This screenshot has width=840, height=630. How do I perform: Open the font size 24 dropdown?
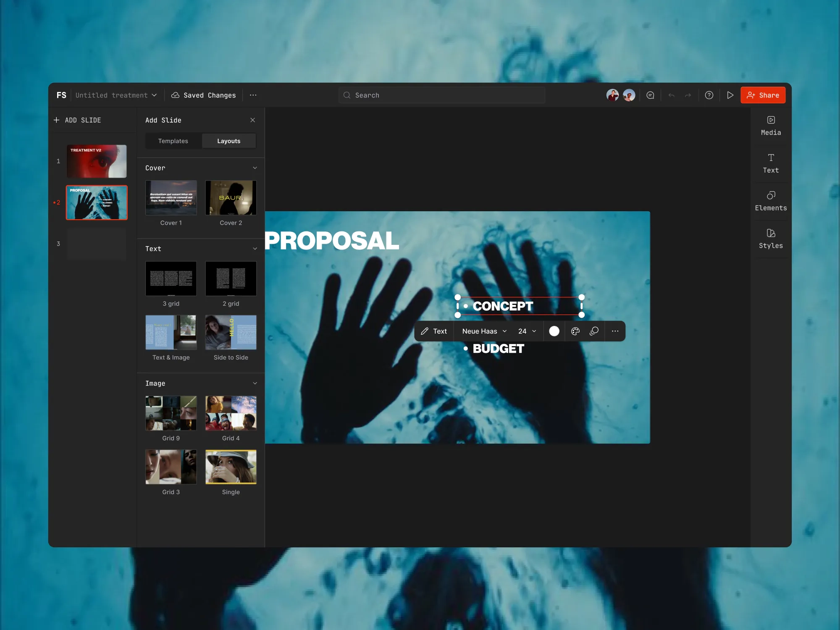[527, 331]
